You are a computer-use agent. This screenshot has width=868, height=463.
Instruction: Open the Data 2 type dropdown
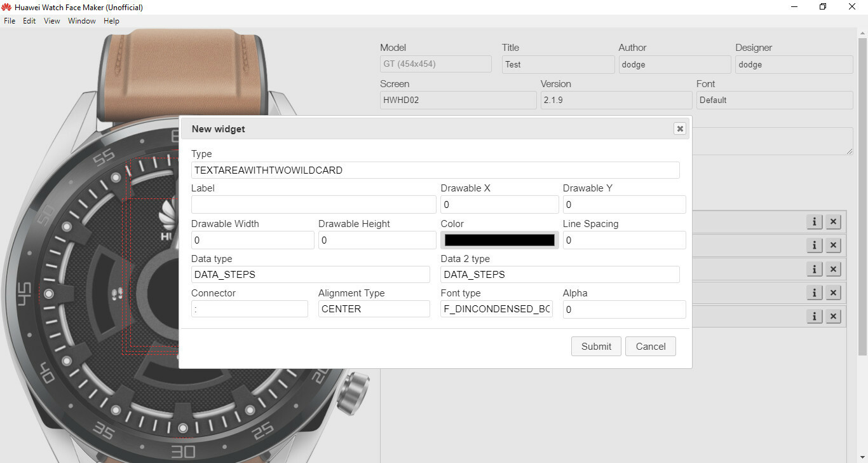(560, 275)
